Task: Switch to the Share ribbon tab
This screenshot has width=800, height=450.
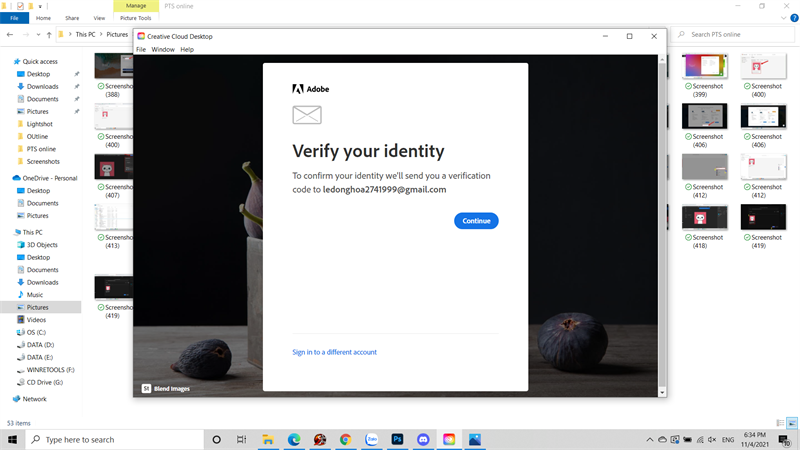Action: coord(72,18)
